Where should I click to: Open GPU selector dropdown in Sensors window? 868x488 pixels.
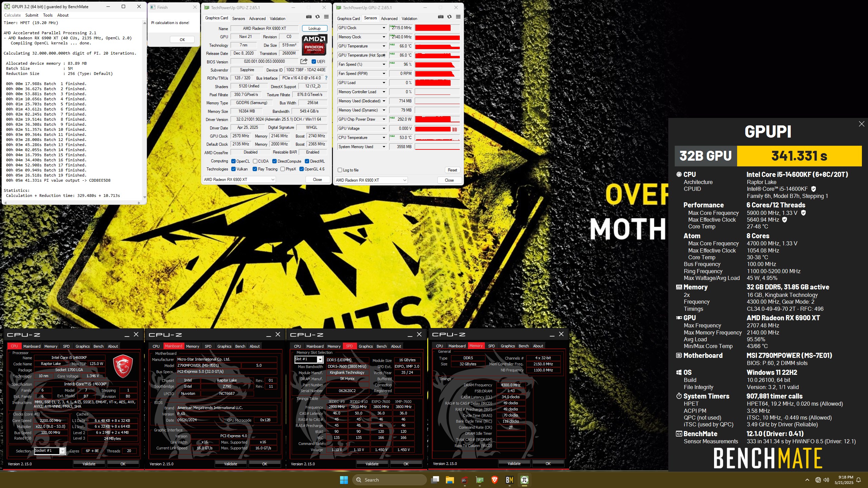371,180
